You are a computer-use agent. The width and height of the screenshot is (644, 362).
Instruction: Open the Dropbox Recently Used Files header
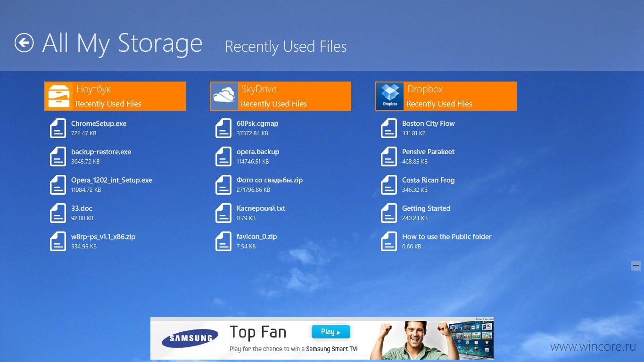pyautogui.click(x=446, y=96)
